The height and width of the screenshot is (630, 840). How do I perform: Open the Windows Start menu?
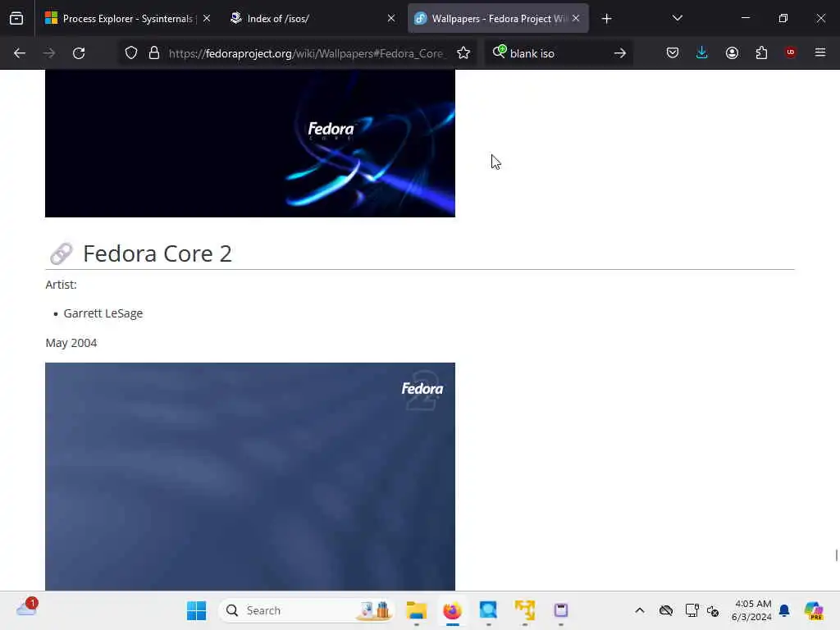pyautogui.click(x=196, y=610)
